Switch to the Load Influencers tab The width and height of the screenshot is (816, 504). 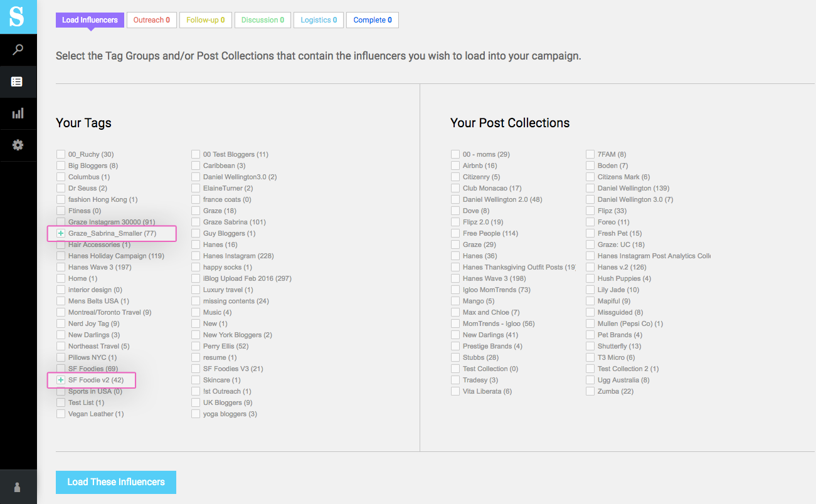pos(90,20)
